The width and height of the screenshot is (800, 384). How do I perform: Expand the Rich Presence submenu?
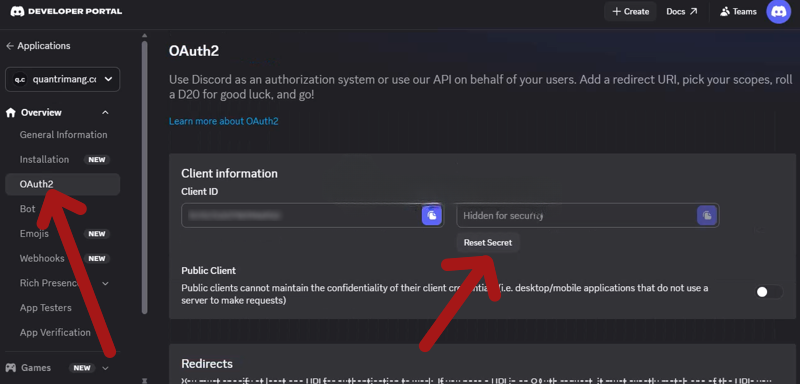click(x=105, y=283)
